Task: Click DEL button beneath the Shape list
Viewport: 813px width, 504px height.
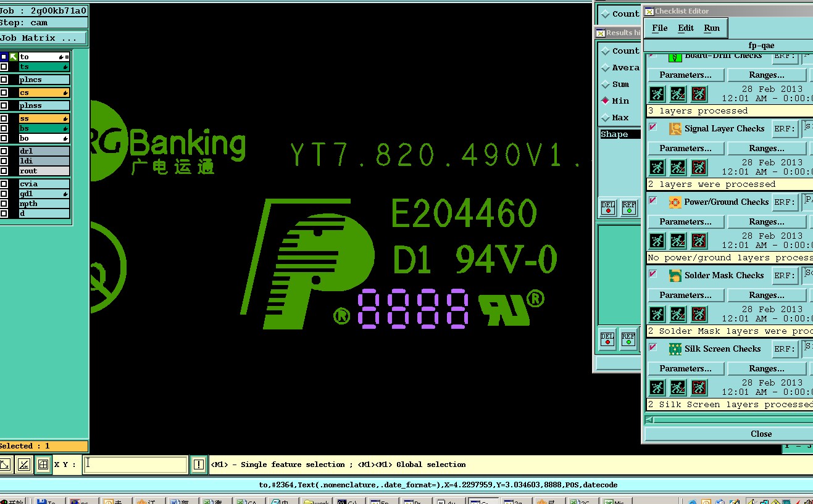Action: coord(608,208)
